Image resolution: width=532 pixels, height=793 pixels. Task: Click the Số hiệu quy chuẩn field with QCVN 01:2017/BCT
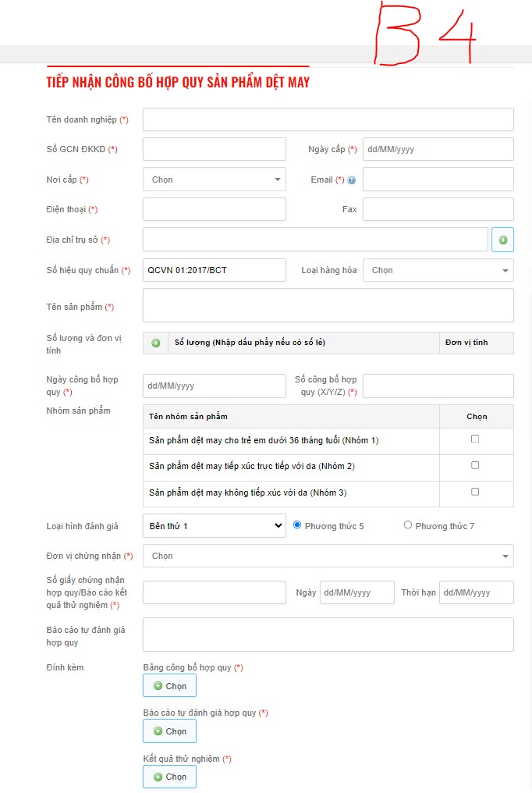[215, 270]
